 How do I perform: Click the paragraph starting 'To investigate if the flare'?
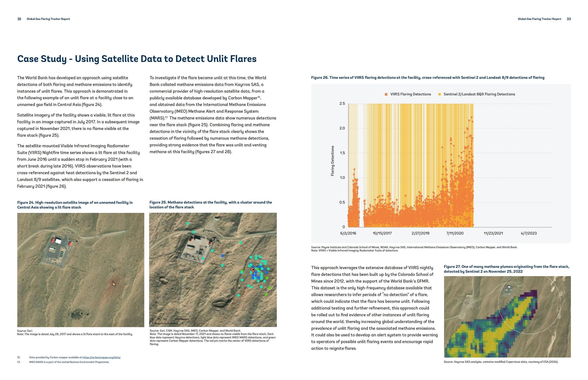coord(213,115)
